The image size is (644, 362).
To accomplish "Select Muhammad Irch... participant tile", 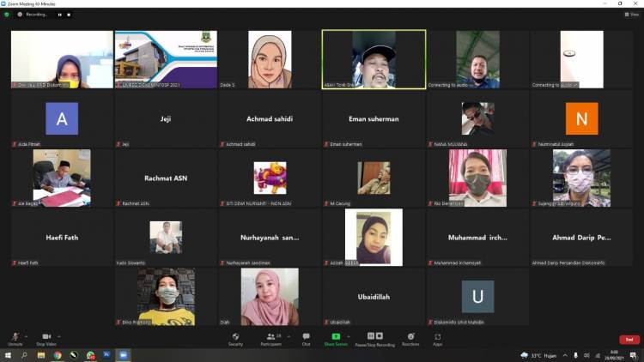I will click(x=477, y=238).
